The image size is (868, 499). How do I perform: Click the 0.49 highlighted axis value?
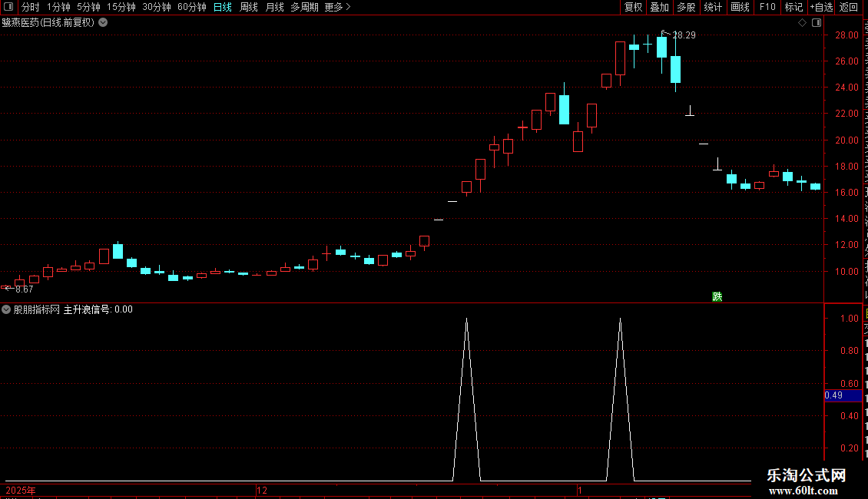(x=842, y=395)
